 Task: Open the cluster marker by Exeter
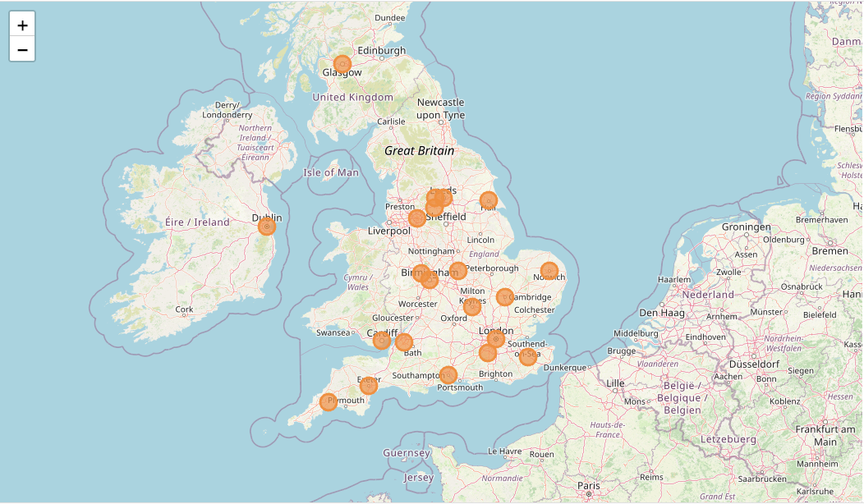click(x=370, y=386)
